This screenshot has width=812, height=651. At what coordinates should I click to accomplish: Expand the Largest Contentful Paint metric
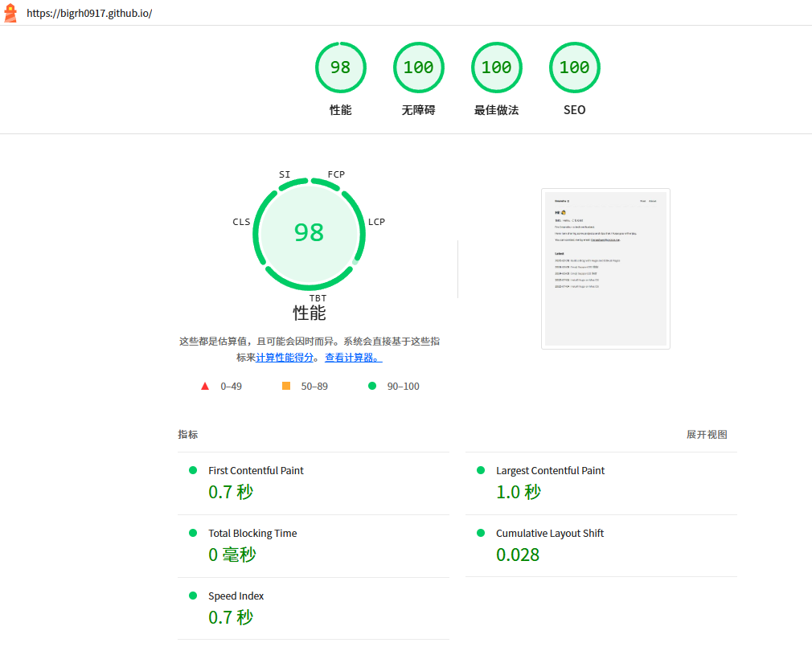[550, 471]
